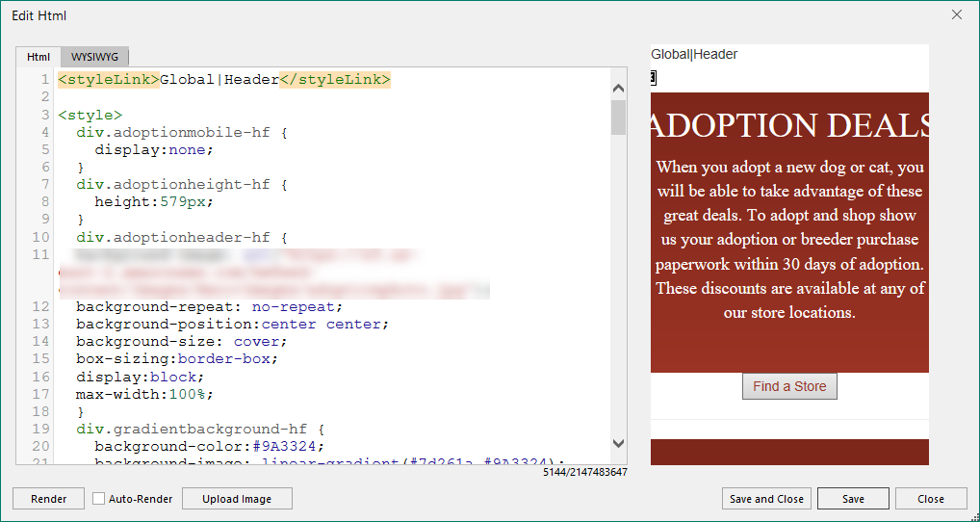Viewport: 980px width, 522px height.
Task: Click the code editor scroll down arrow
Action: (618, 444)
